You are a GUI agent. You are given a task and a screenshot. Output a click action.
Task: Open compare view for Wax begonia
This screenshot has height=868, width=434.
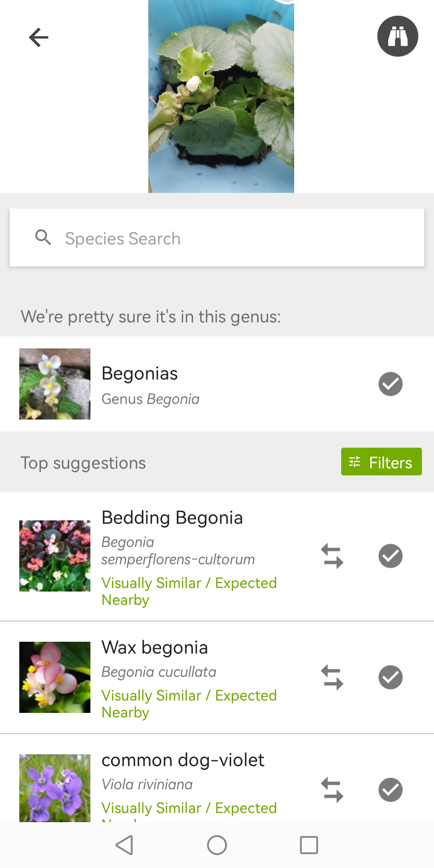click(332, 678)
